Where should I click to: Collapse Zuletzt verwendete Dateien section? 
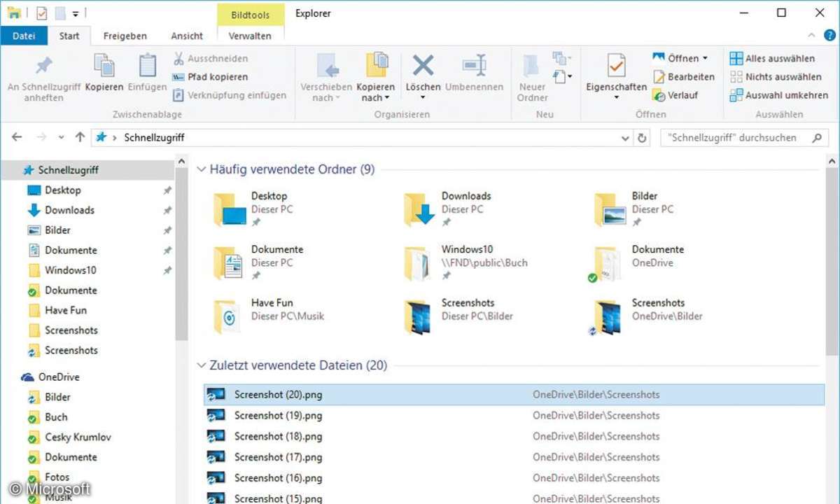[202, 365]
